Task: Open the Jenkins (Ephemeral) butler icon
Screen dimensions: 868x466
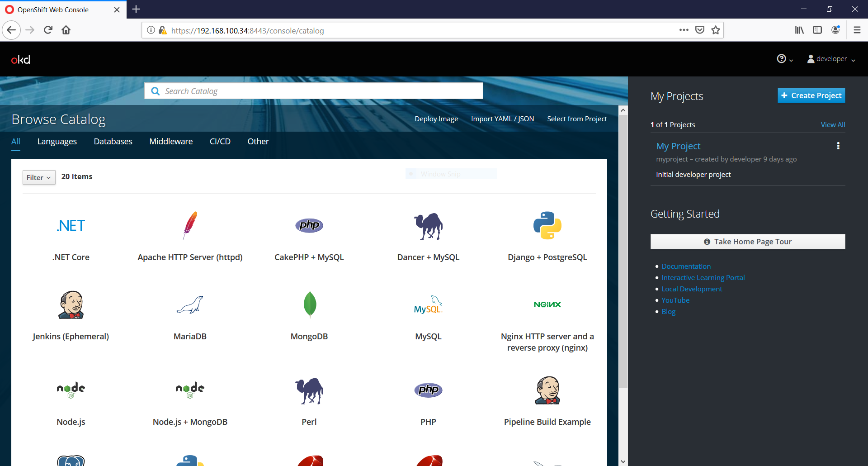Action: pos(71,304)
